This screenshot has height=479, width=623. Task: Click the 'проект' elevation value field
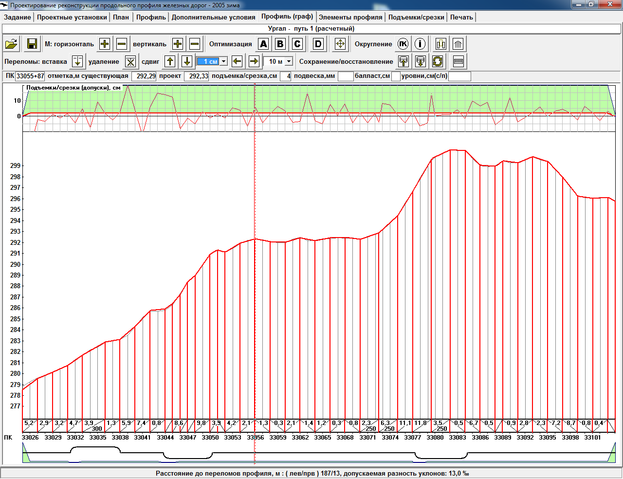198,76
